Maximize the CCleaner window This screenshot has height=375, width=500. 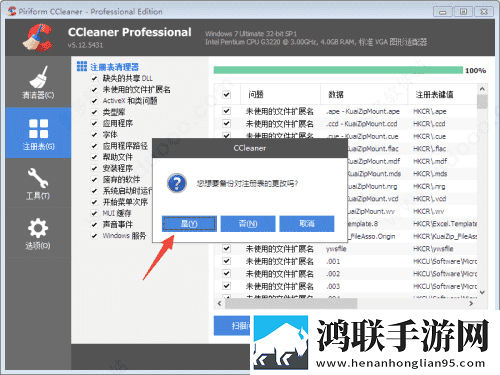pyautogui.click(x=463, y=11)
